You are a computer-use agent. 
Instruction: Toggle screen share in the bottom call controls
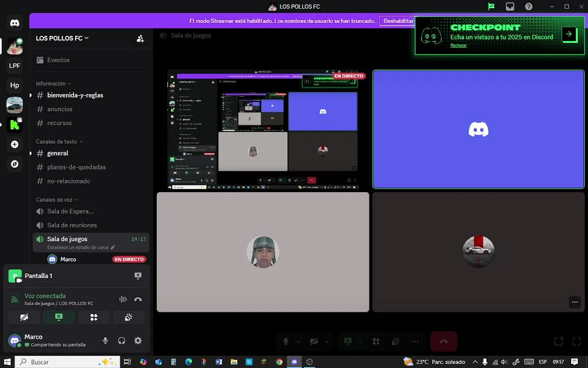tap(348, 341)
